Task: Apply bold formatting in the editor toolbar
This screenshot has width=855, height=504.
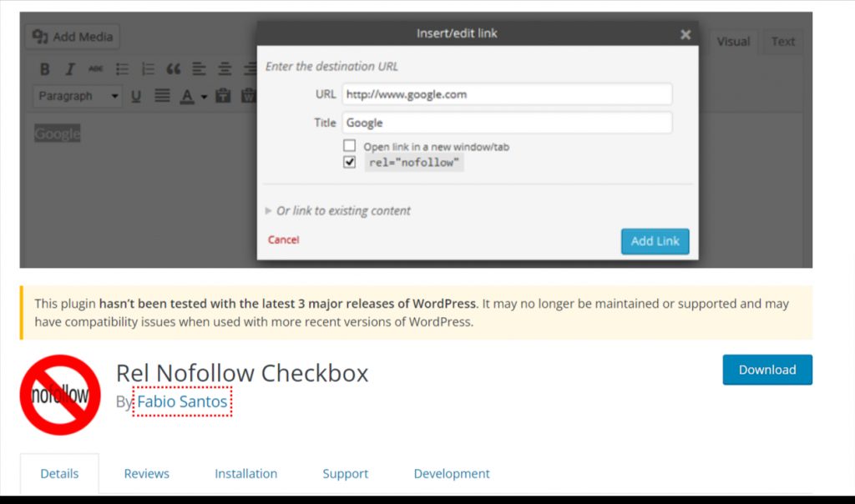Action: coord(44,69)
